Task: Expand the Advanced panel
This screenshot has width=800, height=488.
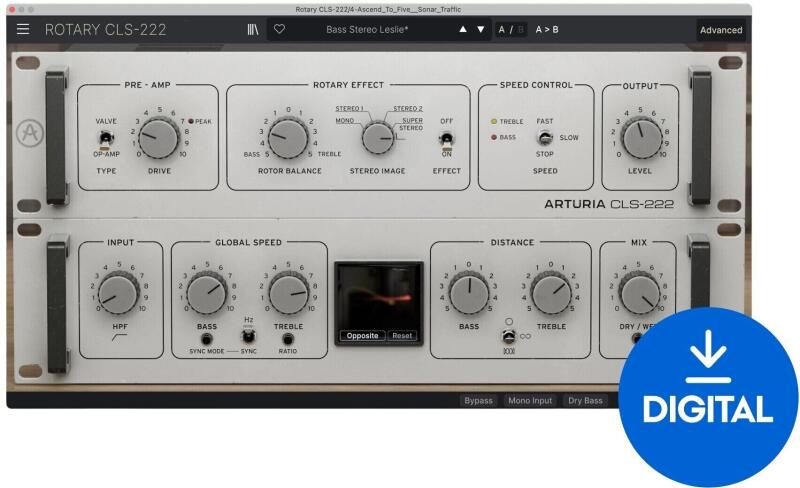Action: click(x=720, y=30)
